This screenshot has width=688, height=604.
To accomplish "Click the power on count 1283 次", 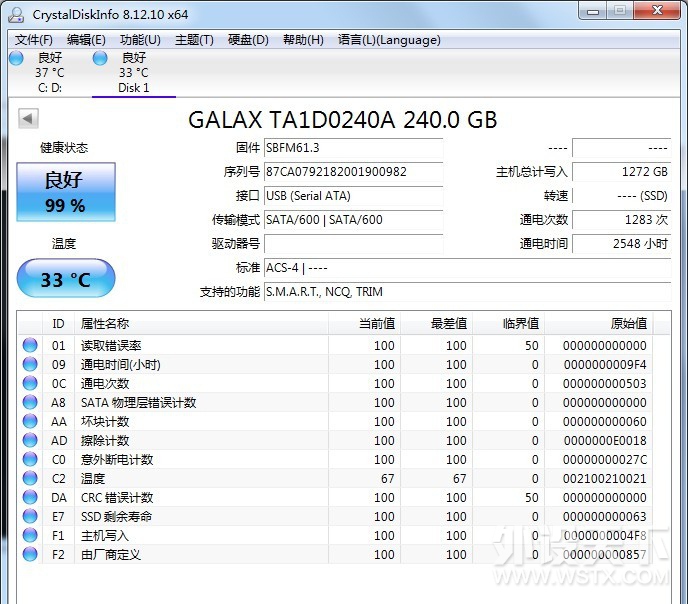I will point(622,220).
